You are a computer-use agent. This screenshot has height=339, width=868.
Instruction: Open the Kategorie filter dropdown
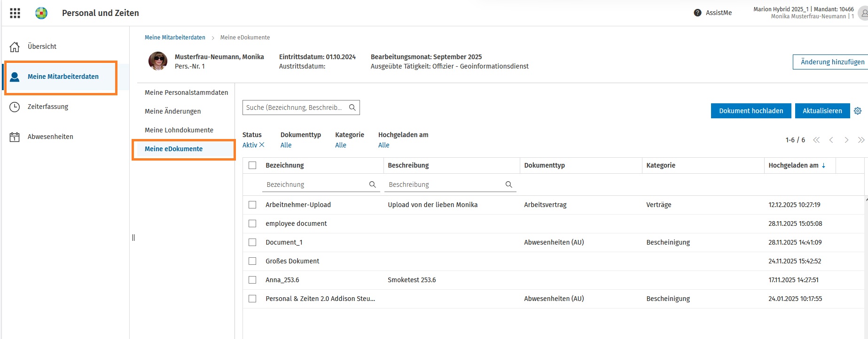click(341, 145)
